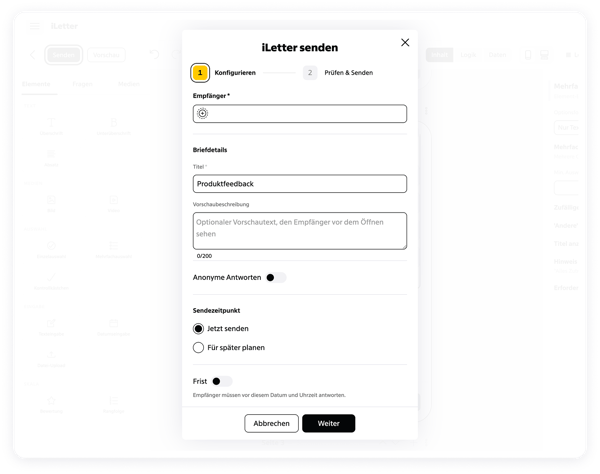This screenshot has height=474, width=600.
Task: Click the recipient target icon in Empfänger
Action: (x=202, y=113)
